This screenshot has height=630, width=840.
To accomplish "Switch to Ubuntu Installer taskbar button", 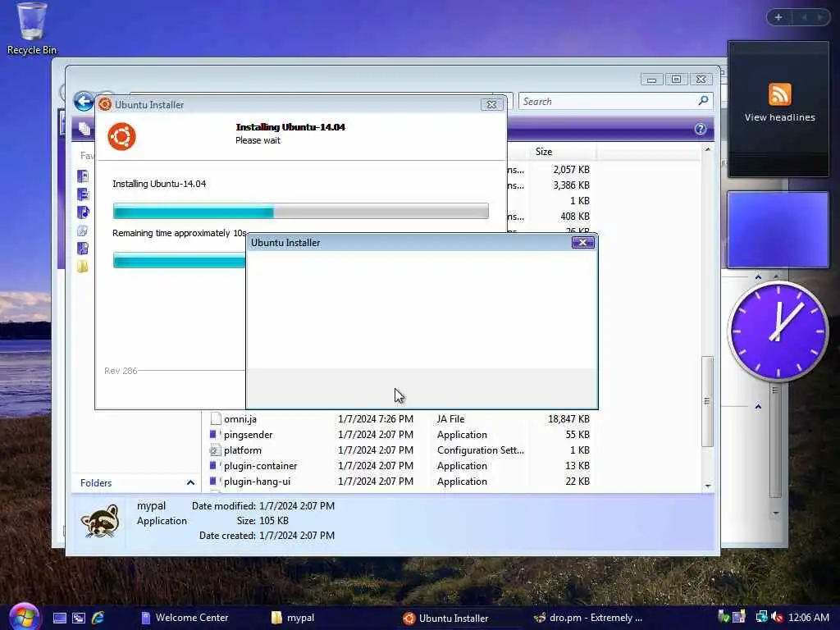I will tap(445, 618).
